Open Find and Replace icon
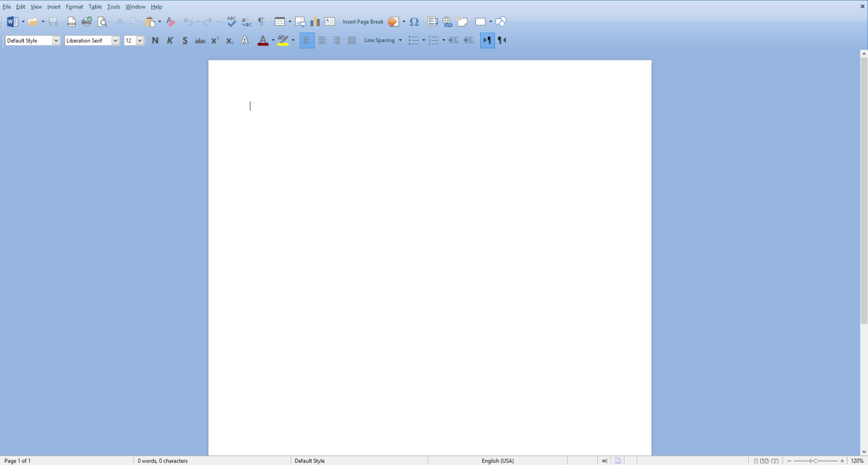 click(x=247, y=22)
